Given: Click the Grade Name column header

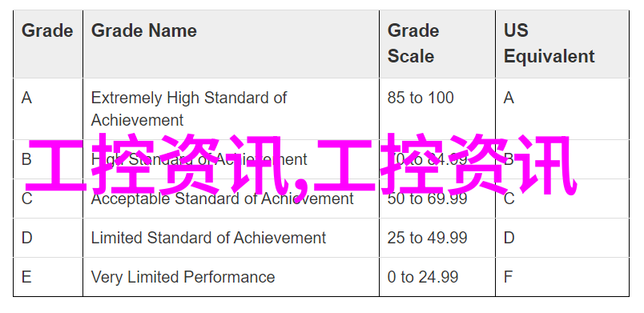Looking at the screenshot, I should pos(231,44).
